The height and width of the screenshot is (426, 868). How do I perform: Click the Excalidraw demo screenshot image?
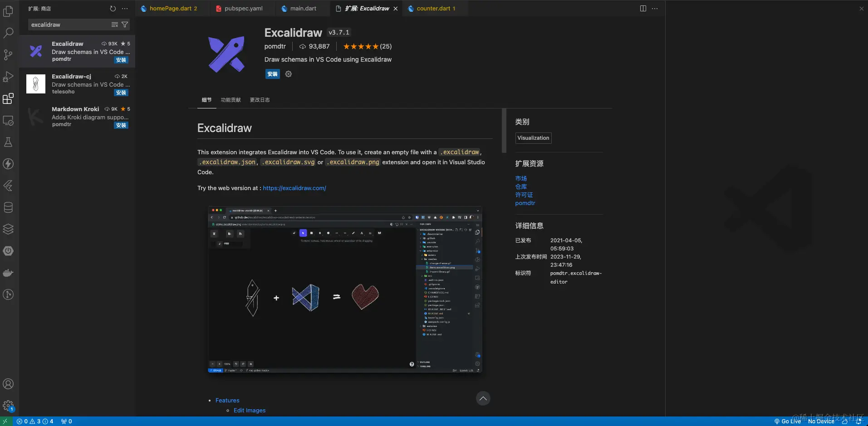point(345,289)
